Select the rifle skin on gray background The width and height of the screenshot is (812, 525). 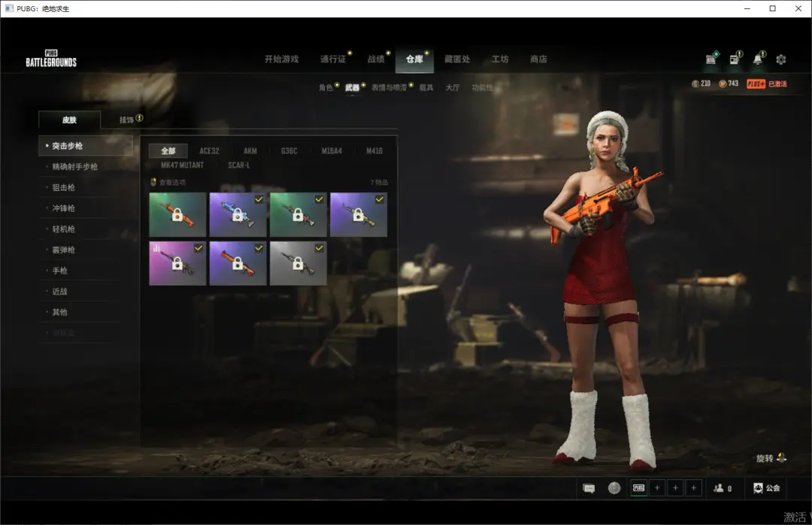click(298, 263)
